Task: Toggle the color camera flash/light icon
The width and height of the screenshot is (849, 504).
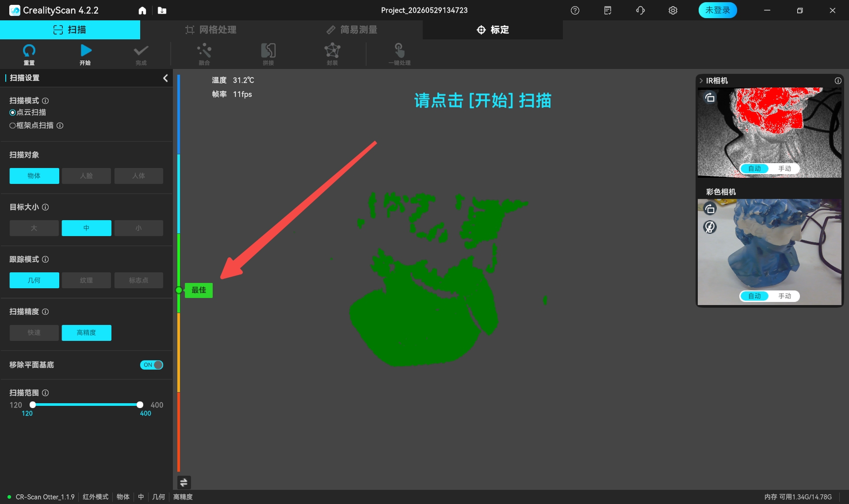Action: (710, 227)
